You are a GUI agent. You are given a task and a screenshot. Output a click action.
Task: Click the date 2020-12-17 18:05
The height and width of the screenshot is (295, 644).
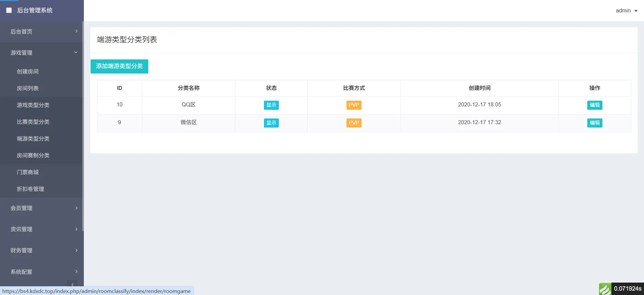[x=480, y=105]
